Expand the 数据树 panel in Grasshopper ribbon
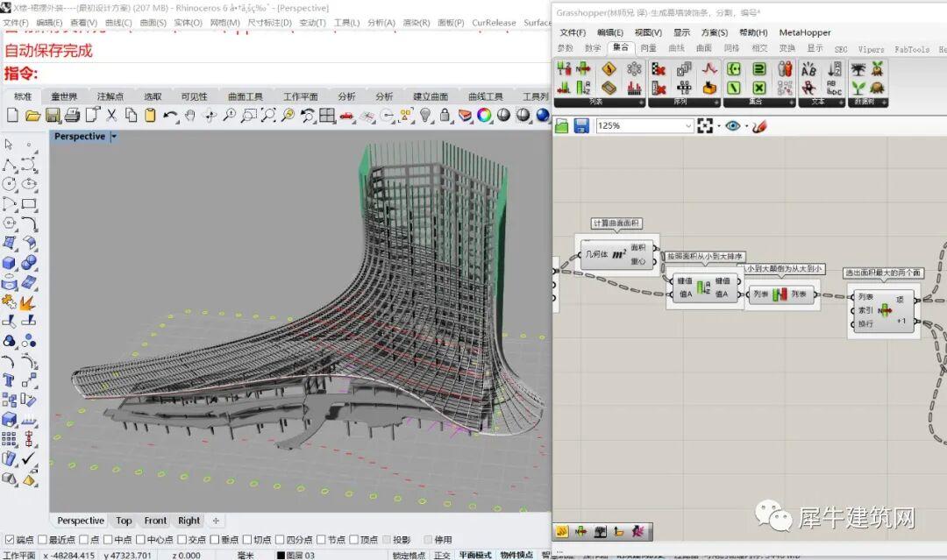Screen dimensions: 947x560 tap(884, 103)
